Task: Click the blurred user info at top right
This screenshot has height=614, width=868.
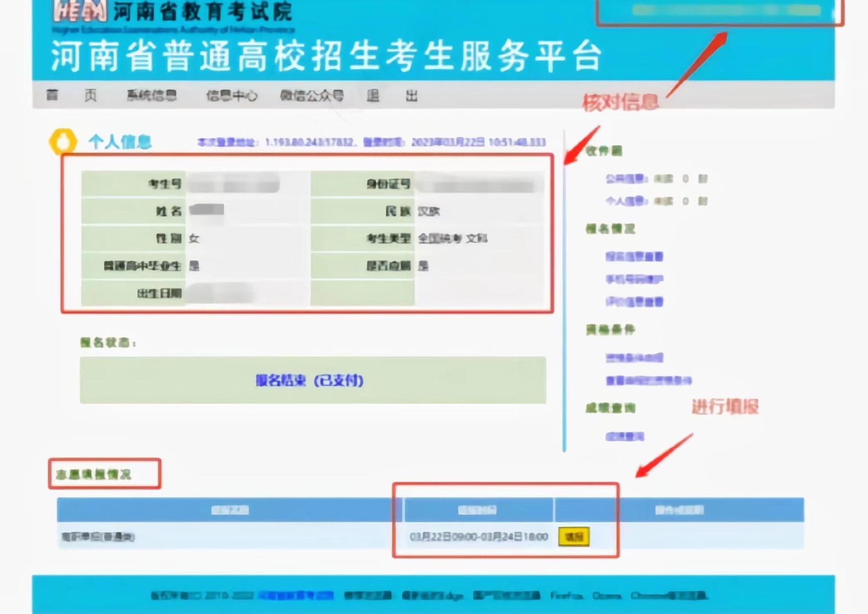Action: (726, 10)
